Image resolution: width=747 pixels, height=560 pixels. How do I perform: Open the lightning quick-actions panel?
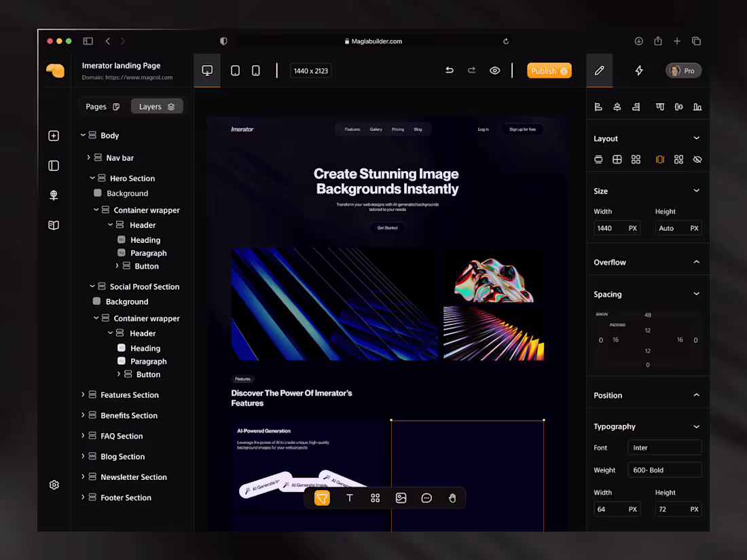pyautogui.click(x=638, y=70)
